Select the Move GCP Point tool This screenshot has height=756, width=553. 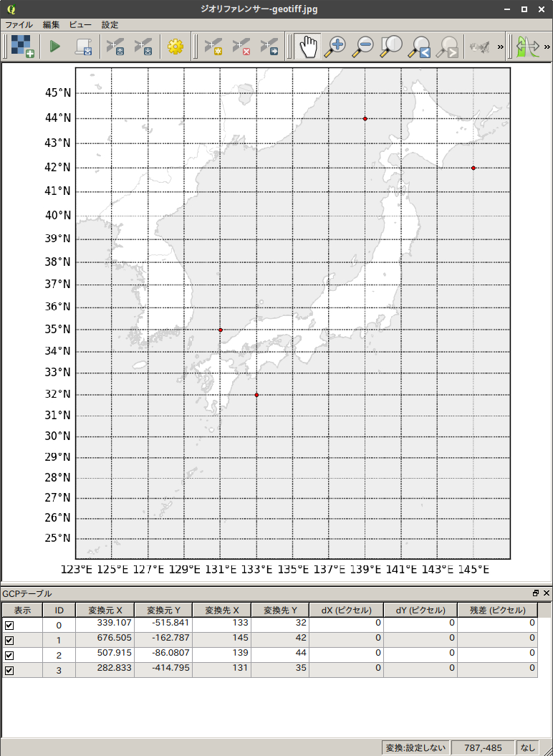[x=269, y=47]
